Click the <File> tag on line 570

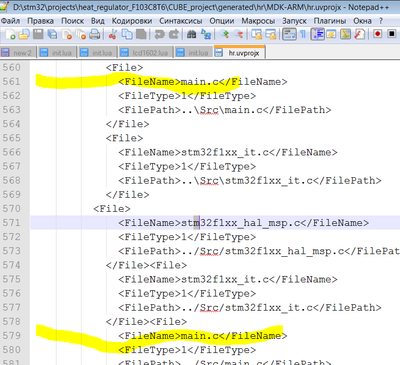click(112, 209)
